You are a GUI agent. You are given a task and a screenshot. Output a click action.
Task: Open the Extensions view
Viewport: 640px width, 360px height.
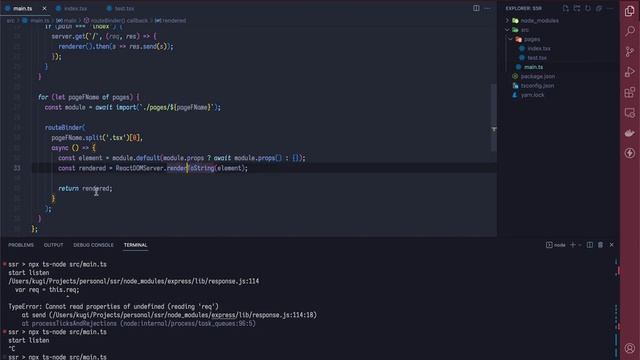point(630,92)
